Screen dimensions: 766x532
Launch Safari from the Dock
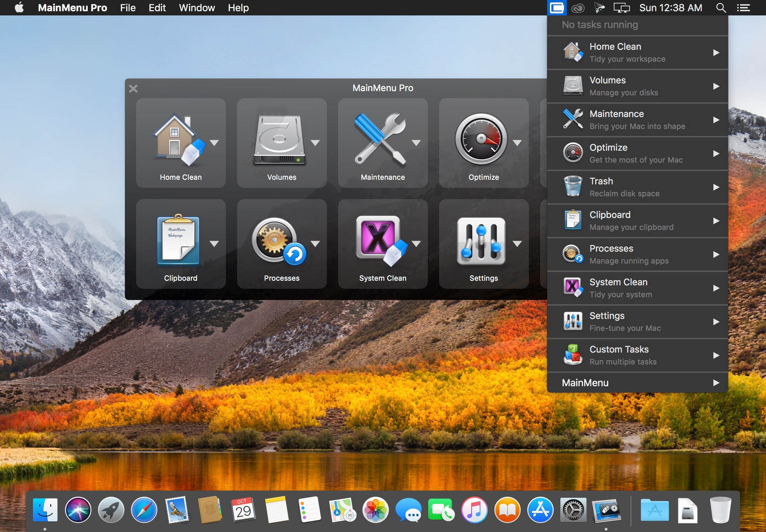144,510
